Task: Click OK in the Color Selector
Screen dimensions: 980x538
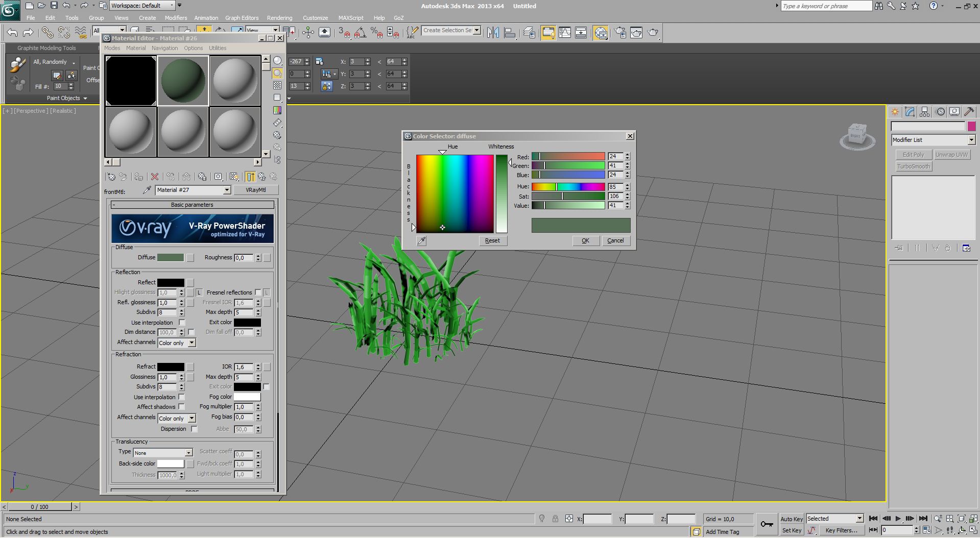Action: tap(585, 241)
